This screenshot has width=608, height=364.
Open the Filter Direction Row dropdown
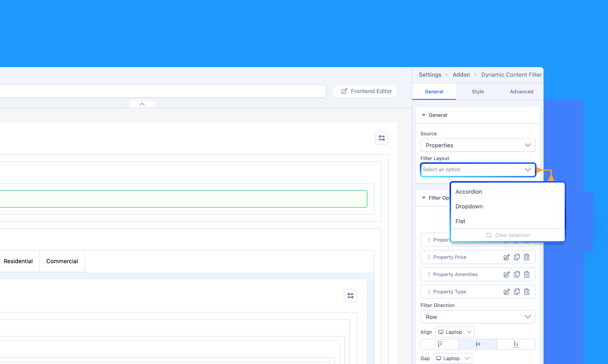coord(478,317)
